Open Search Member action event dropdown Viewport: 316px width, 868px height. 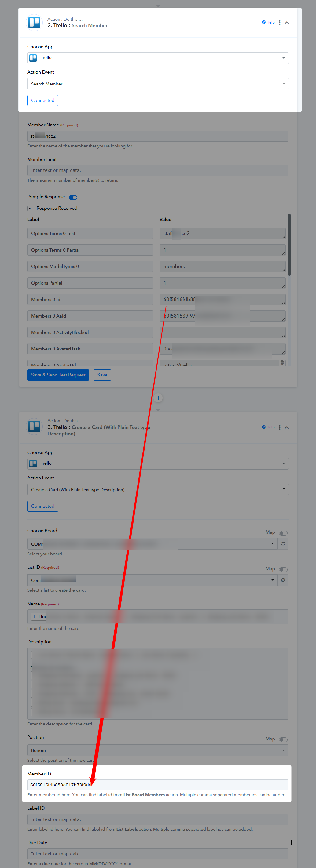pyautogui.click(x=158, y=84)
